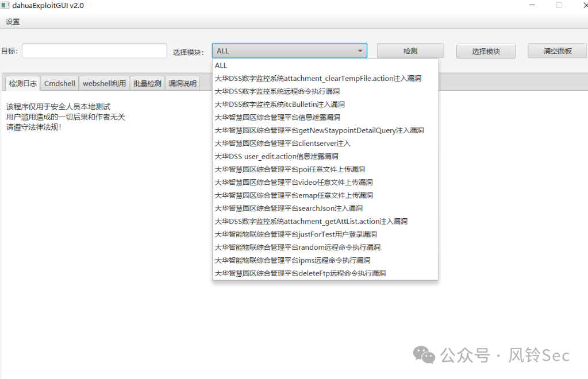Click log text 该程序仅用于安全人员本地测试
The image size is (588, 379).
click(x=58, y=107)
